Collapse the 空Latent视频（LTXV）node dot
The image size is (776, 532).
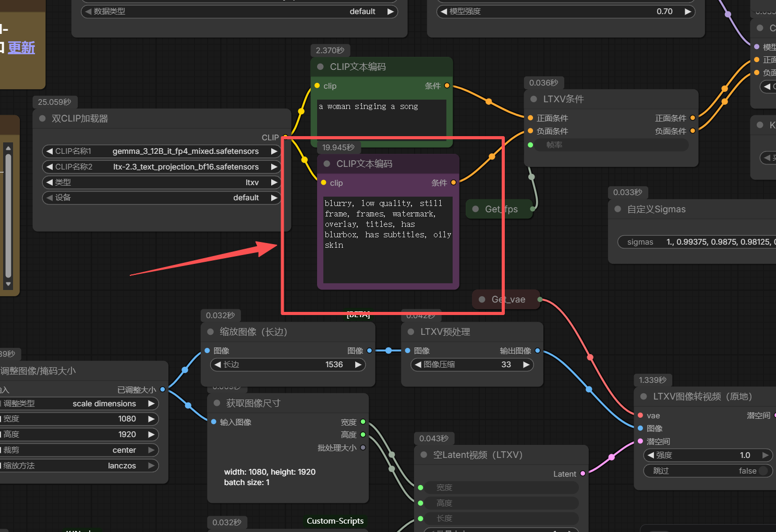(424, 455)
